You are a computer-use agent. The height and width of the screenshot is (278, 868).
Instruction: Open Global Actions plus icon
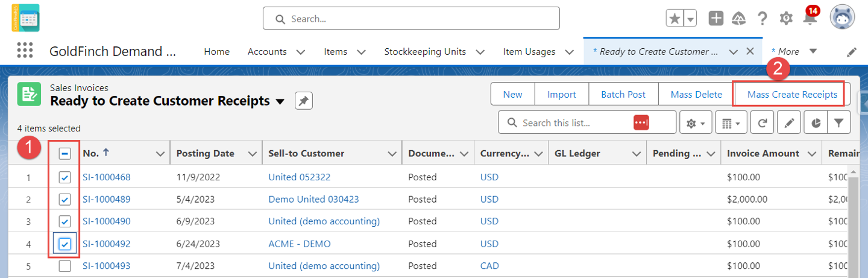click(716, 18)
